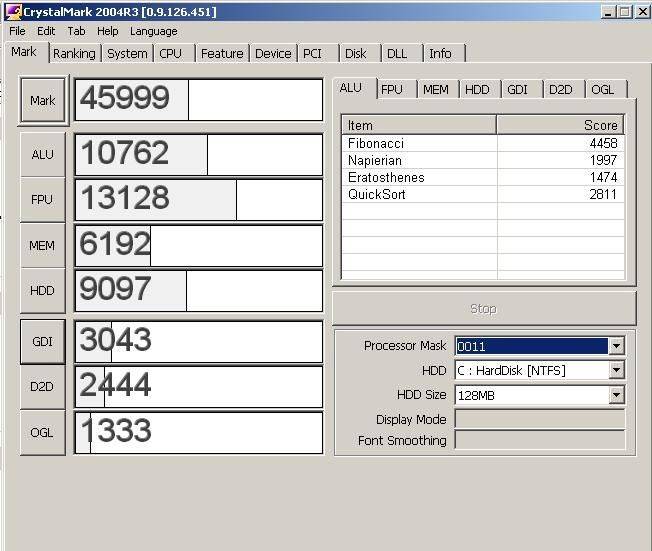Screen dimensions: 652x551
Task: Open the Help menu
Action: click(108, 31)
